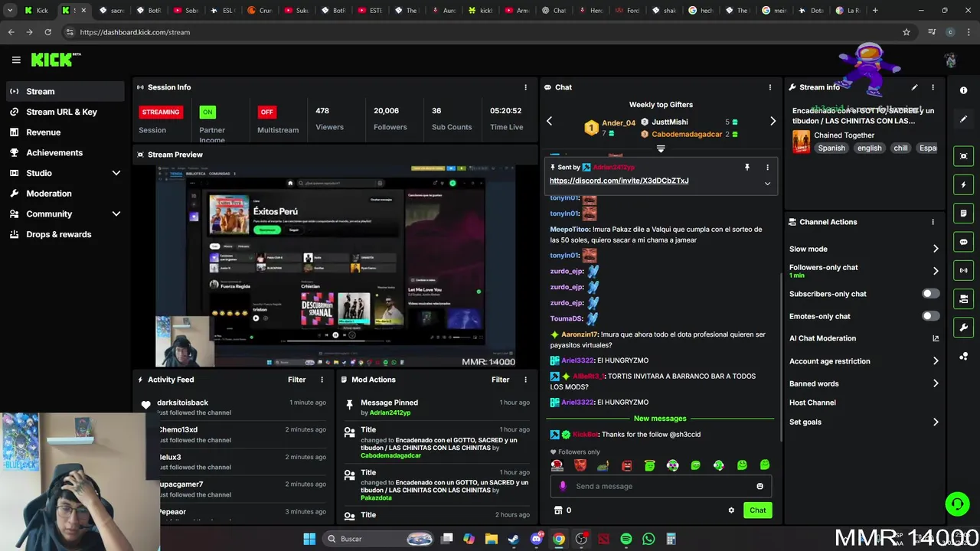Open Mod Actions three-dot menu
This screenshot has height=551, width=980.
tap(525, 380)
